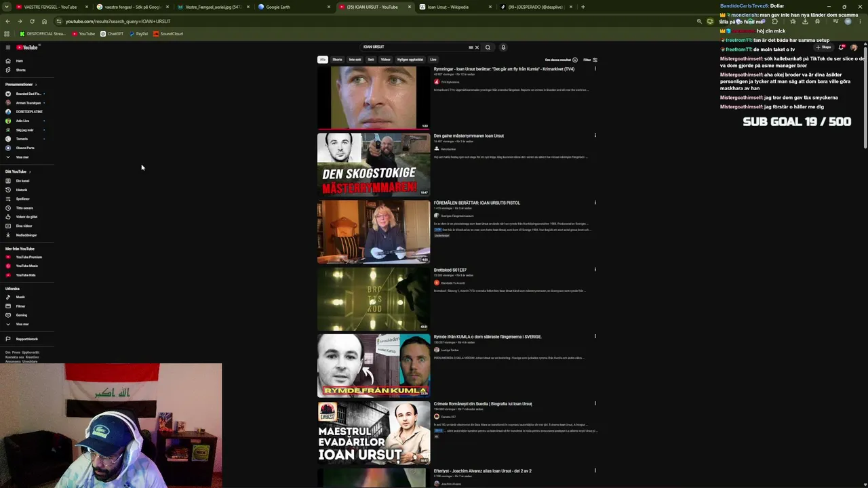The height and width of the screenshot is (488, 868).
Task: Start voice search with microphone
Action: pos(503,47)
